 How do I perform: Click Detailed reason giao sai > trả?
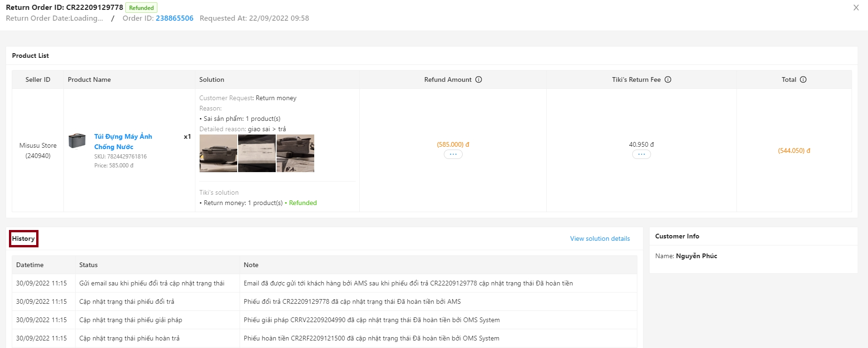coord(242,129)
